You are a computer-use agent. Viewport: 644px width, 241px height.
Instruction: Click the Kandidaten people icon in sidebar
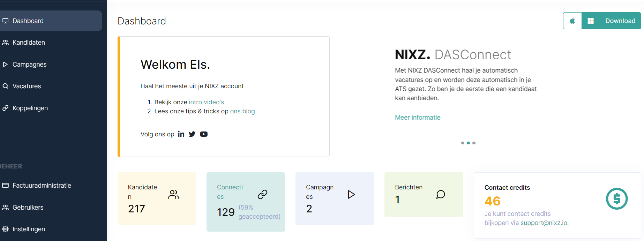pos(5,43)
